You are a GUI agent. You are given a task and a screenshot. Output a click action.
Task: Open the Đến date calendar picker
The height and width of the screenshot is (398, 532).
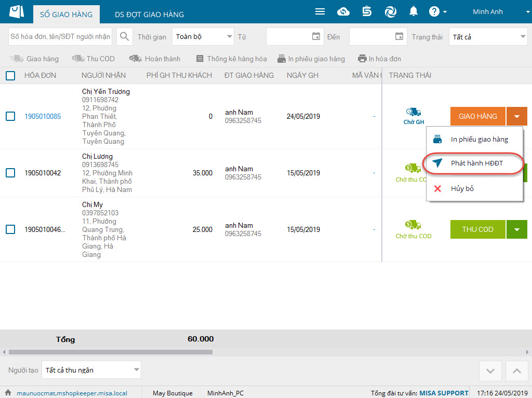[x=399, y=36]
